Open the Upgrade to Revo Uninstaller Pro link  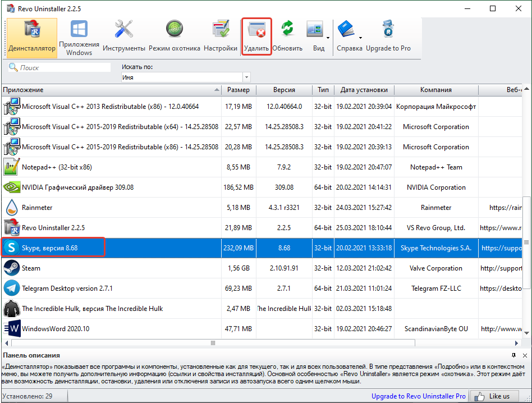(x=418, y=396)
